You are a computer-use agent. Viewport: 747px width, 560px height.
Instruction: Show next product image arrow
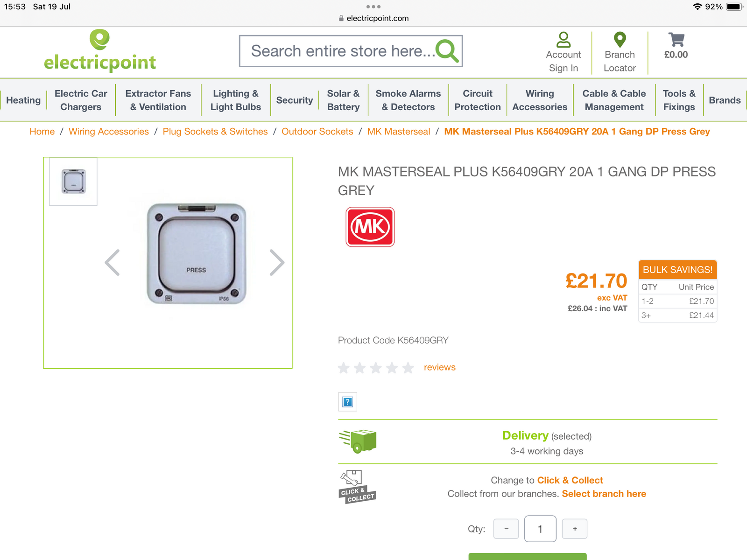pos(277,263)
